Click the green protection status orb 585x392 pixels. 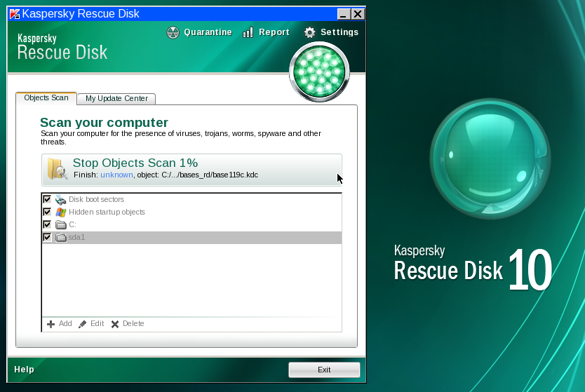point(319,72)
